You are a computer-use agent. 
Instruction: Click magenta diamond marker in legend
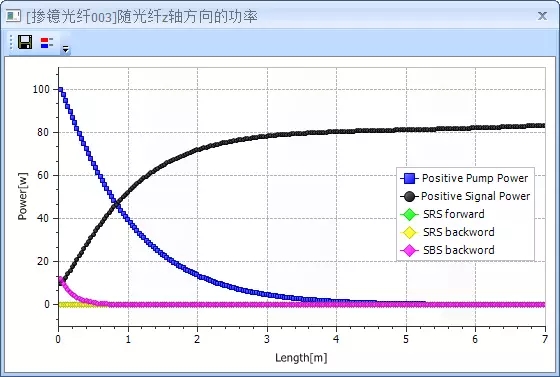(x=409, y=251)
